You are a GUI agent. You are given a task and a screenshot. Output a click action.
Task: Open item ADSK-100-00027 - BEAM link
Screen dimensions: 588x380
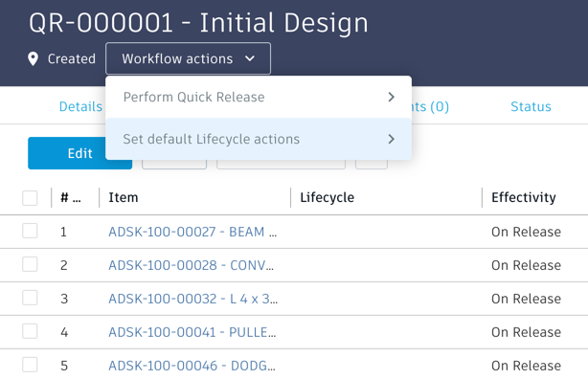(192, 232)
